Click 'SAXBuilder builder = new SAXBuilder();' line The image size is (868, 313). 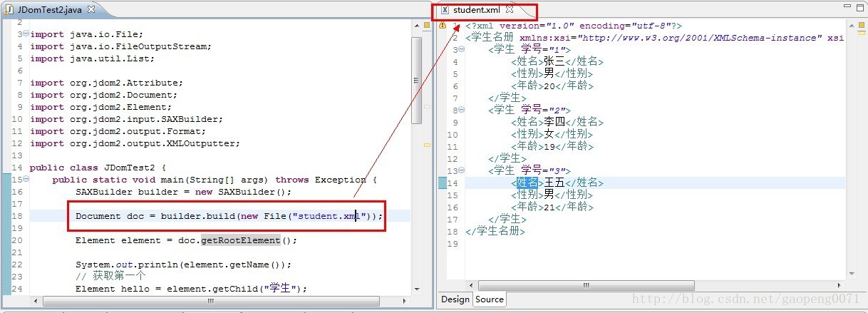tap(184, 192)
